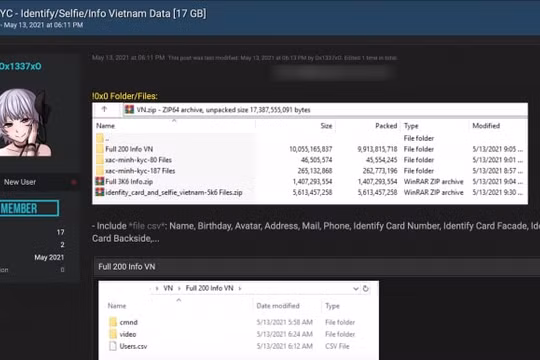This screenshot has width=540, height=360.
Task: Select 'xac-minh-kyc-80 Files' row text
Action: click(138, 160)
